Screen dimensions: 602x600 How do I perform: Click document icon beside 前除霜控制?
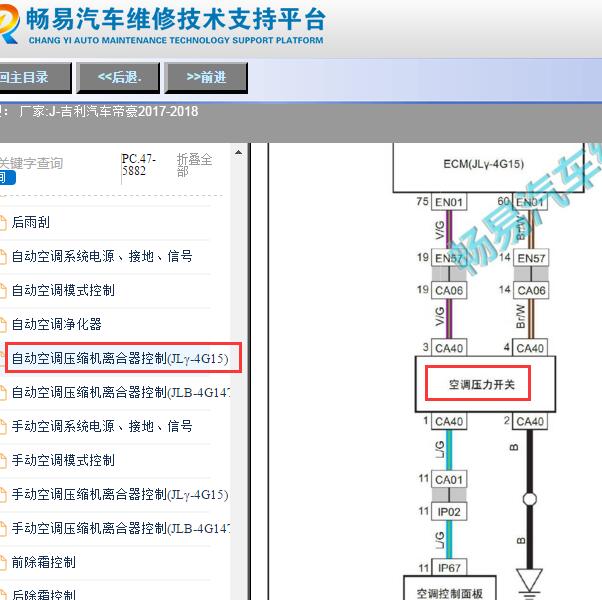[x=3, y=563]
